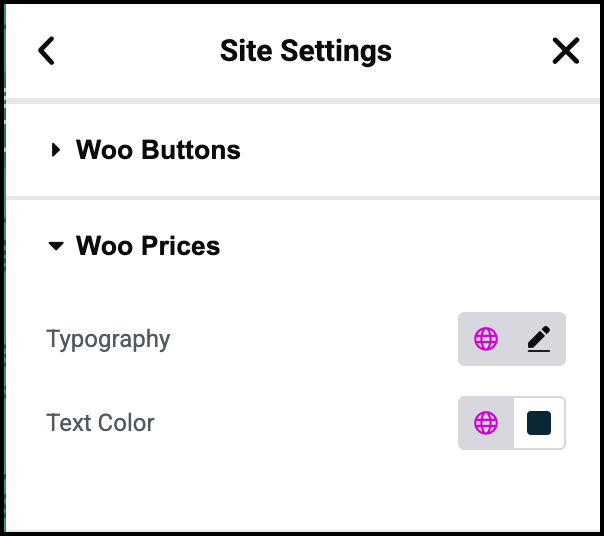Open custom typography settings popover

click(x=539, y=339)
